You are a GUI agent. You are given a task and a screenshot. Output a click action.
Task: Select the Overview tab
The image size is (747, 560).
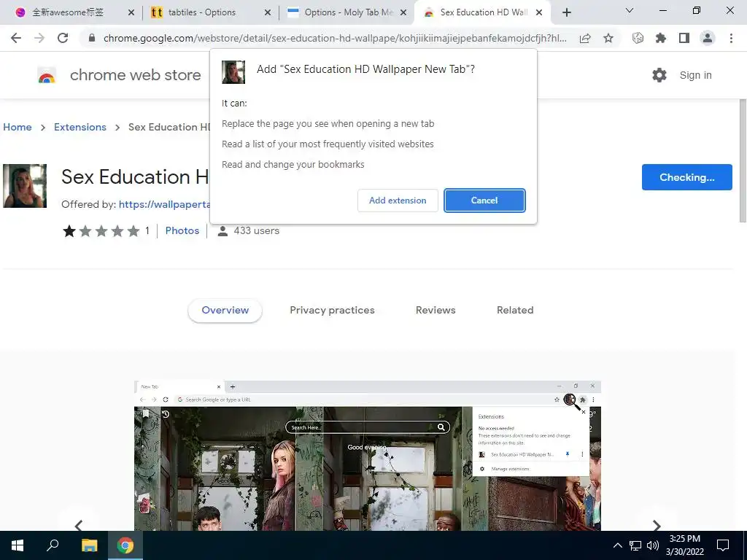click(x=225, y=310)
